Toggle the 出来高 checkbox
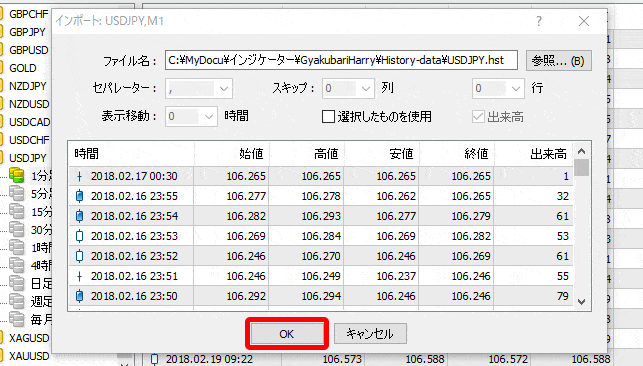Image resolution: width=643 pixels, height=366 pixels. point(478,117)
